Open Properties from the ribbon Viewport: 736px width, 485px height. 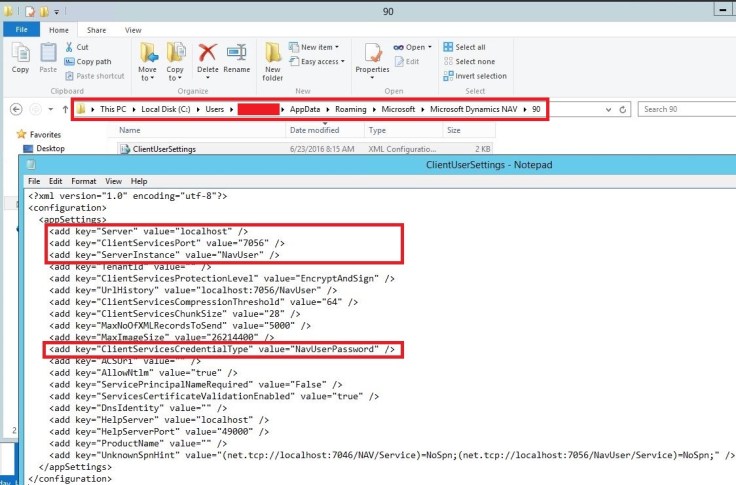click(372, 58)
